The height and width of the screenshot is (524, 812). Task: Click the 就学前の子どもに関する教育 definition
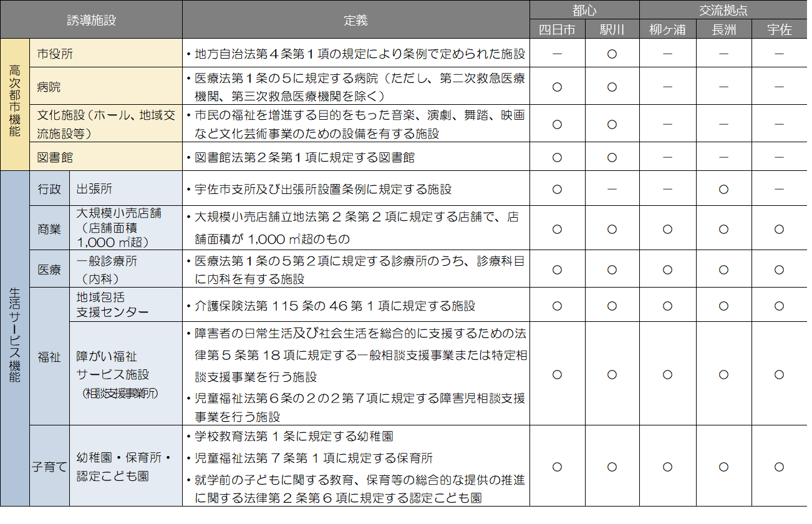[x=356, y=488]
